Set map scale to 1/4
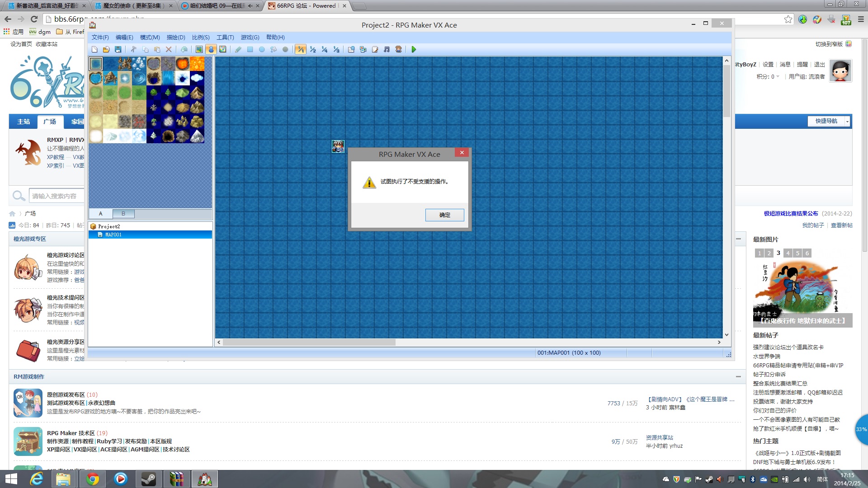 pos(324,50)
